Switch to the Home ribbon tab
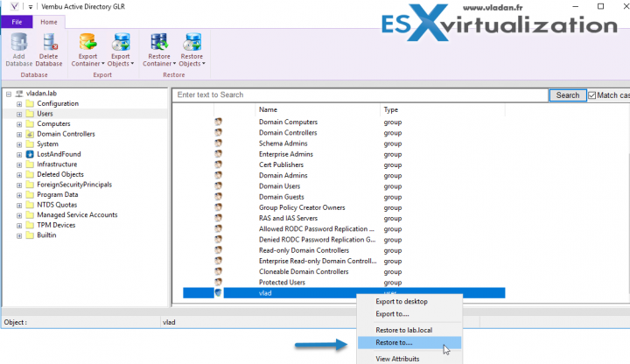The height and width of the screenshot is (364, 630). pyautogui.click(x=49, y=22)
